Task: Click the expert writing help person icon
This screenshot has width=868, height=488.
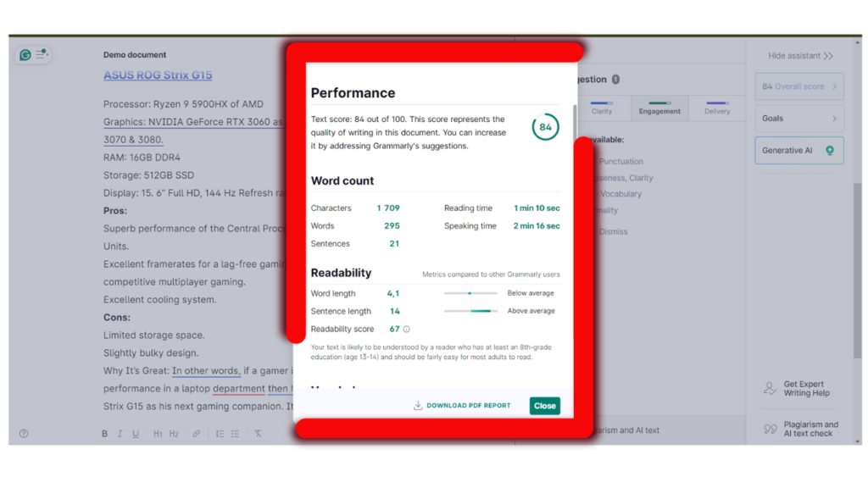Action: (770, 388)
